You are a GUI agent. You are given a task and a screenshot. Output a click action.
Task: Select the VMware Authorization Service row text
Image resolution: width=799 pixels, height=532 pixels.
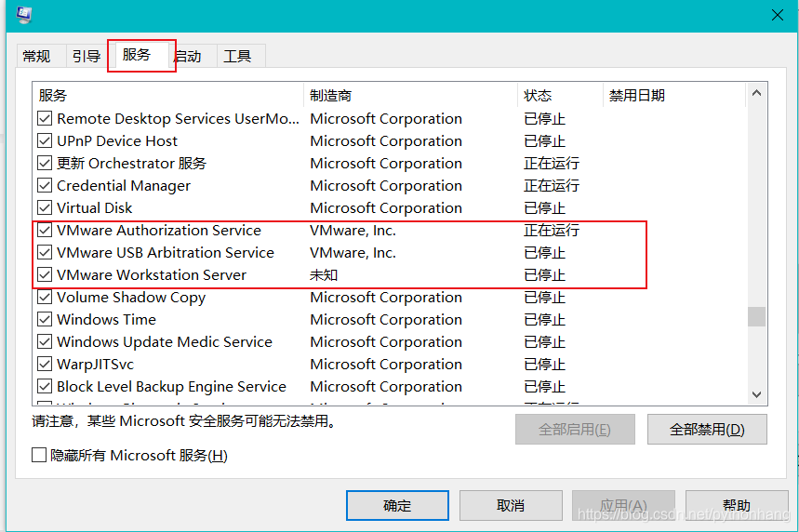[159, 231]
